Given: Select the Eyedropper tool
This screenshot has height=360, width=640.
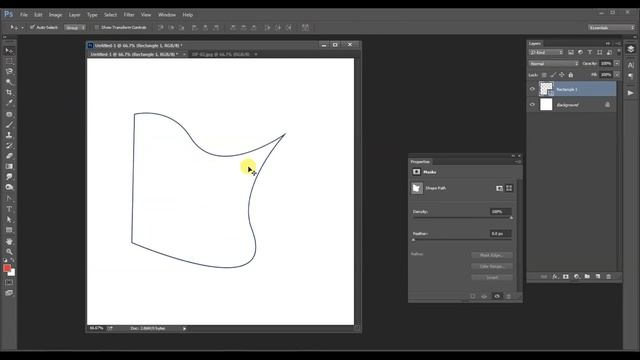Looking at the screenshot, I should pos(9,102).
